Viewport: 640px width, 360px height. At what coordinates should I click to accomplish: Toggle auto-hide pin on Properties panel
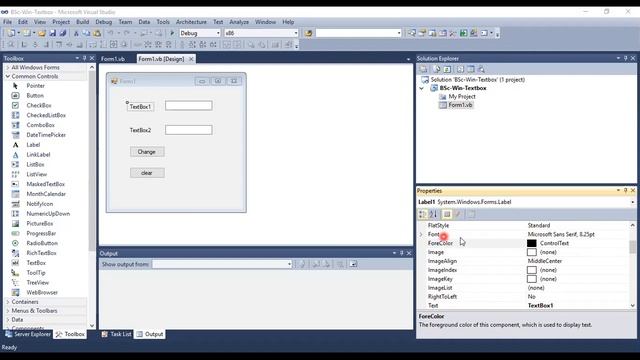coord(625,191)
